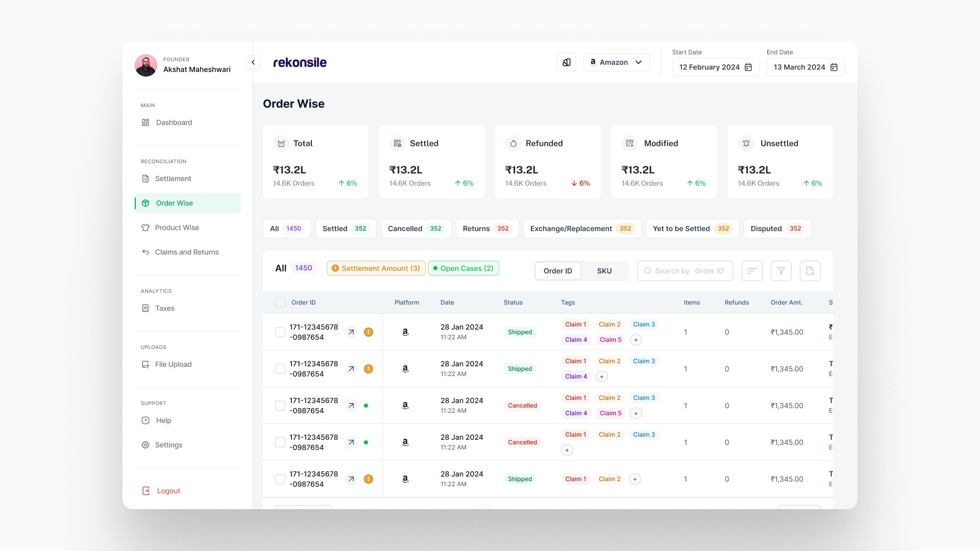
Task: Click the multi-store icon left of Amazon
Action: pos(567,62)
